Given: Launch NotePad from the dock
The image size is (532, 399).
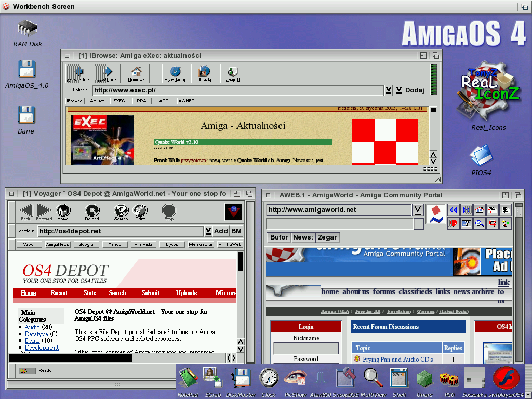Looking at the screenshot, I should pyautogui.click(x=188, y=382).
